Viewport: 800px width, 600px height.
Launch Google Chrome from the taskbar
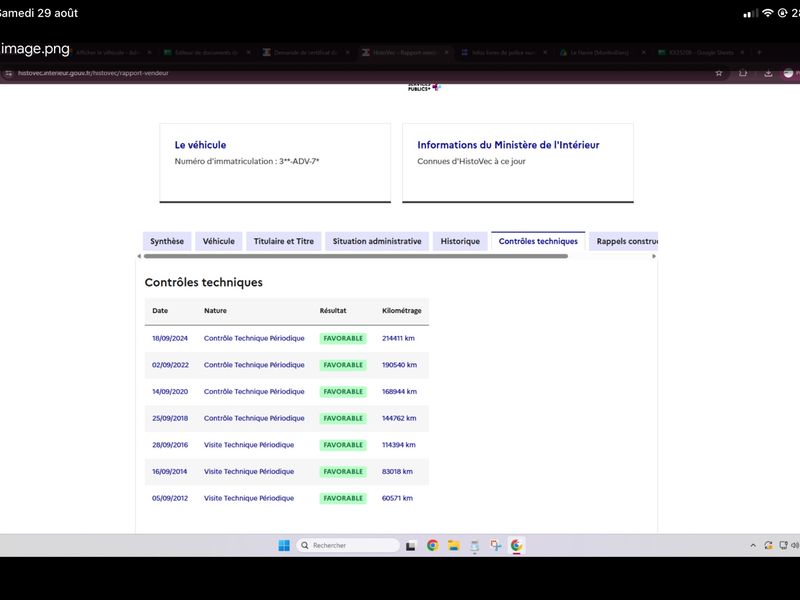coord(433,545)
